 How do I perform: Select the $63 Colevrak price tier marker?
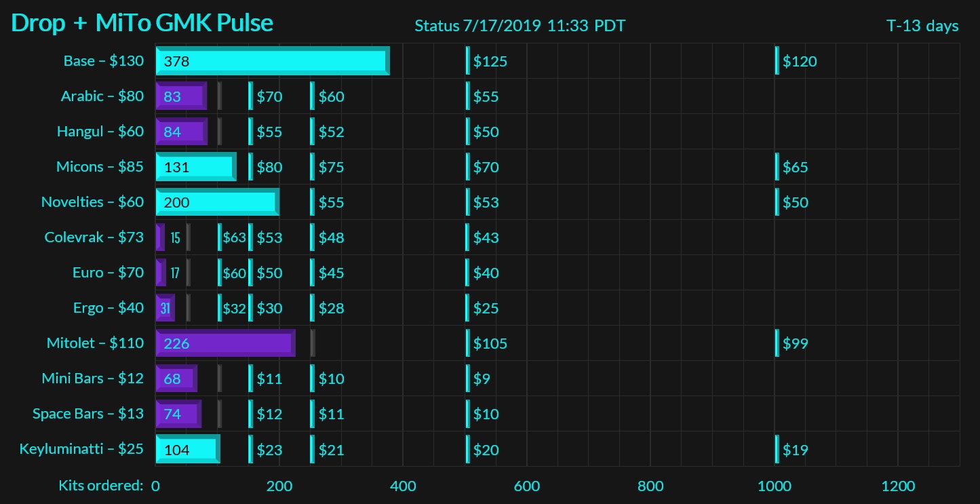233,237
